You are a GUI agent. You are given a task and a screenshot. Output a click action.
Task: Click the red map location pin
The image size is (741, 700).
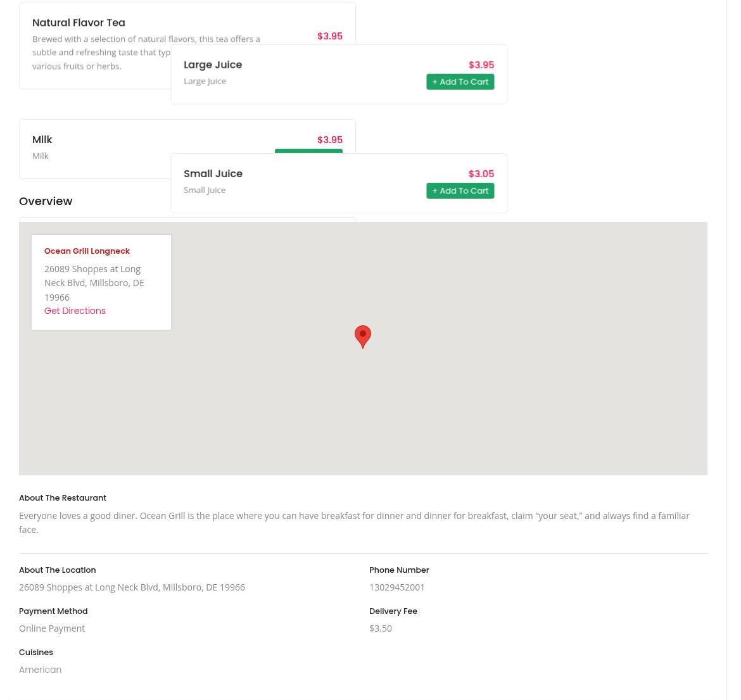tap(362, 335)
